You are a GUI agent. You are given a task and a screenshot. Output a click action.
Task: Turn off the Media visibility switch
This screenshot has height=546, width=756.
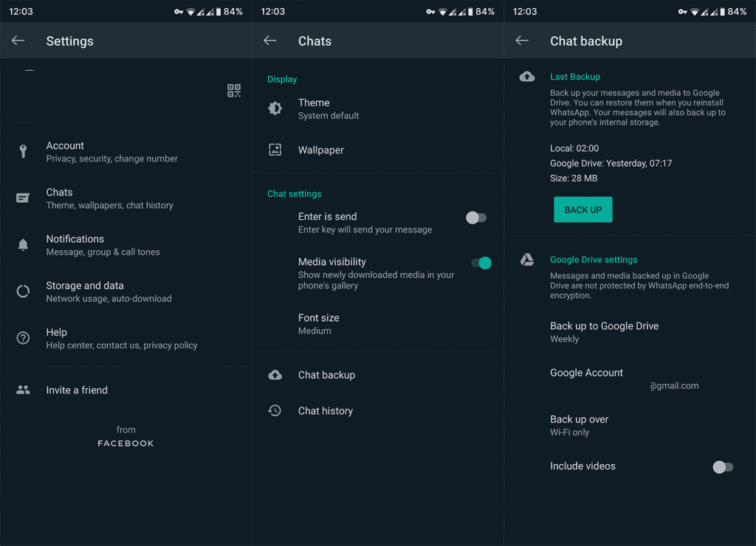[481, 263]
